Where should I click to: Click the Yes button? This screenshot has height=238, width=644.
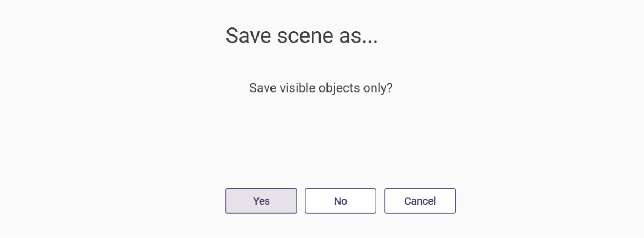coord(261,201)
